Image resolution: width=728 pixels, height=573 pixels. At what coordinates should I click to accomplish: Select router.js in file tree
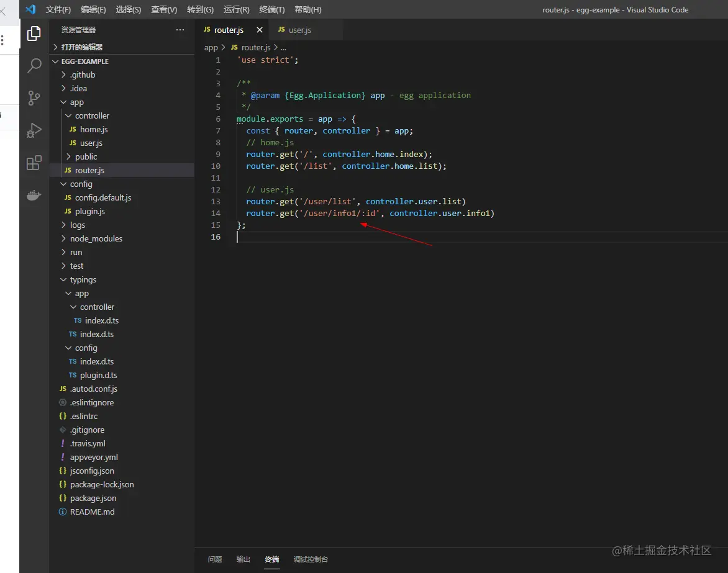122,170
